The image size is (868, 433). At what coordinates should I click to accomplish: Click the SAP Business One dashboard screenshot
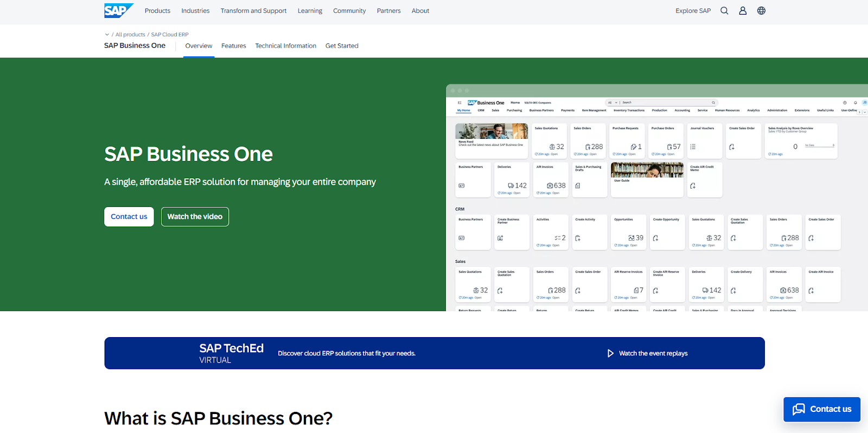tap(657, 198)
